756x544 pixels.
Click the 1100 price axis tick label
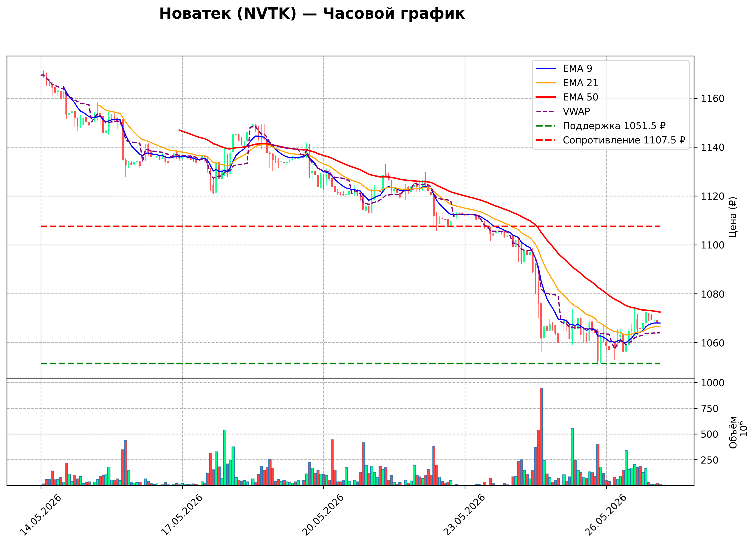pos(712,246)
